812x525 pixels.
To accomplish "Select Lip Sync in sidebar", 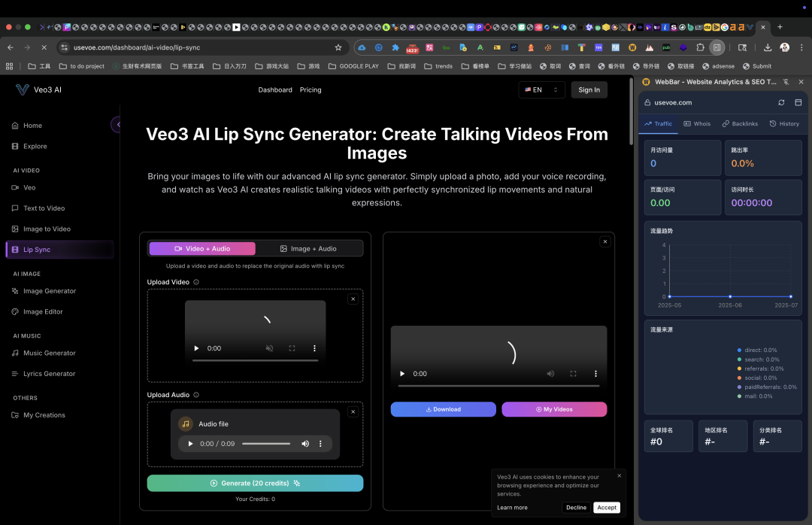I will click(59, 249).
